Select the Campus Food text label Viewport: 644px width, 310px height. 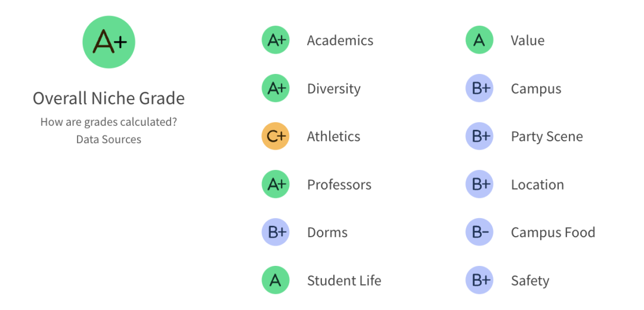pyautogui.click(x=553, y=232)
